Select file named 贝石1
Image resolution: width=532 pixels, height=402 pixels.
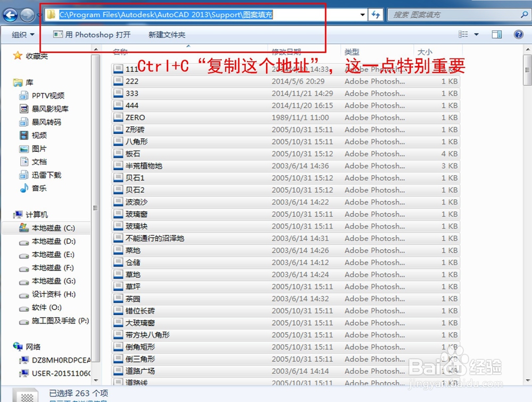(x=286, y=178)
